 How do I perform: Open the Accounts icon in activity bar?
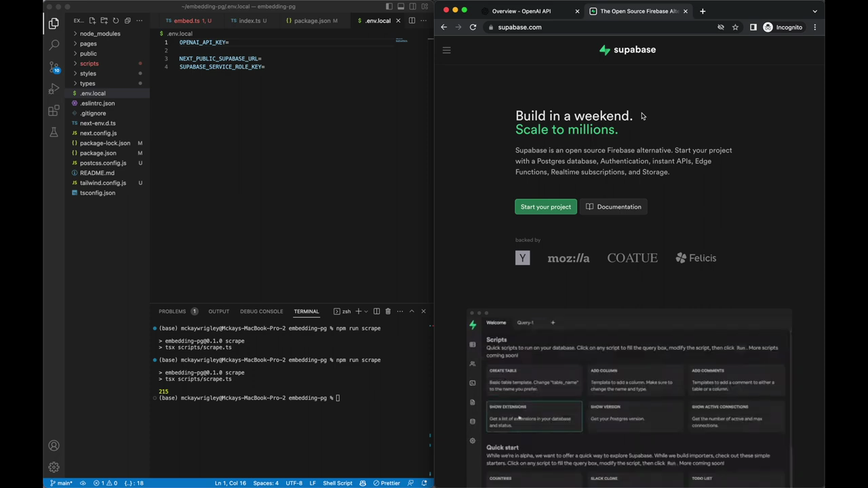pyautogui.click(x=54, y=445)
